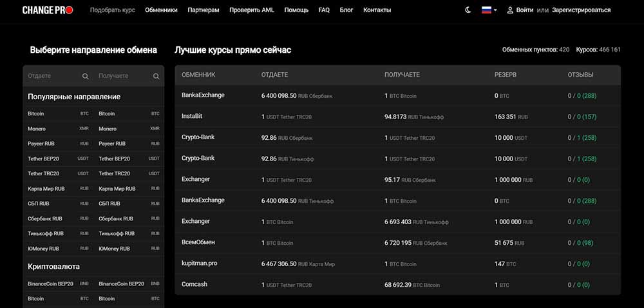Viewport: 644px width, 308px height.
Task: Open Обменники menu item
Action: (162, 10)
